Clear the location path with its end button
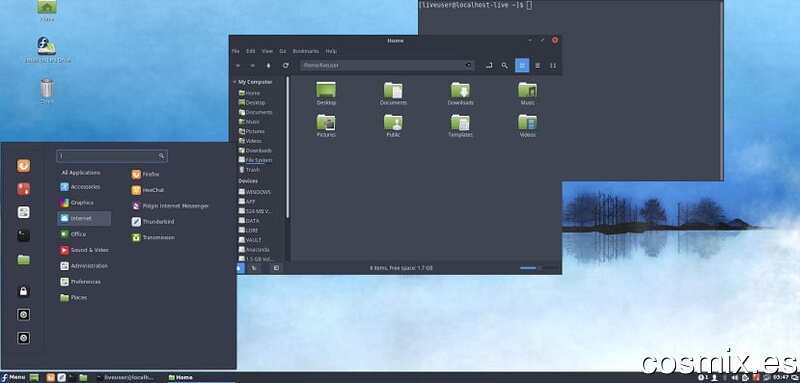The width and height of the screenshot is (800, 383). 468,65
